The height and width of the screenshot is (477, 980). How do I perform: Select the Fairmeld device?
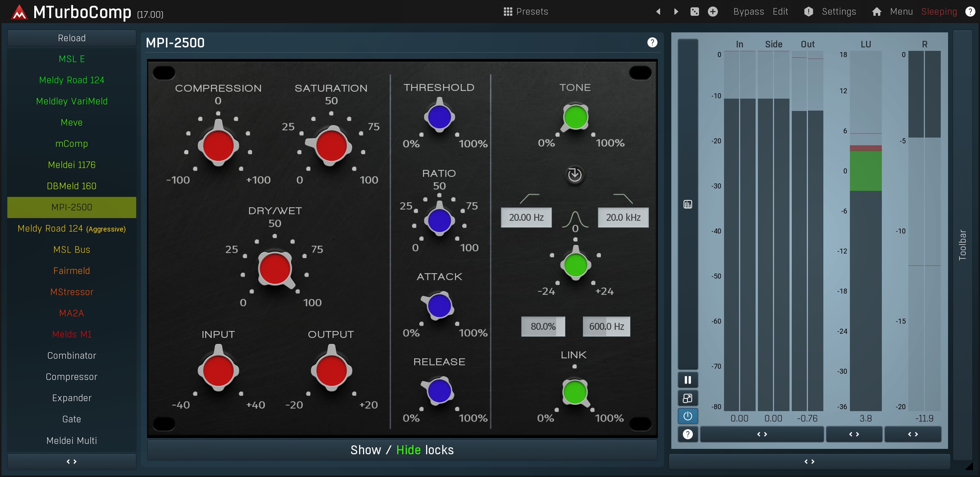tap(72, 271)
